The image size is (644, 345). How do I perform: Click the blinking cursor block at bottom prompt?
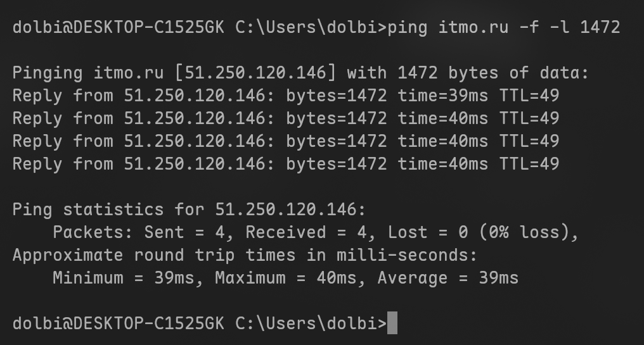392,323
